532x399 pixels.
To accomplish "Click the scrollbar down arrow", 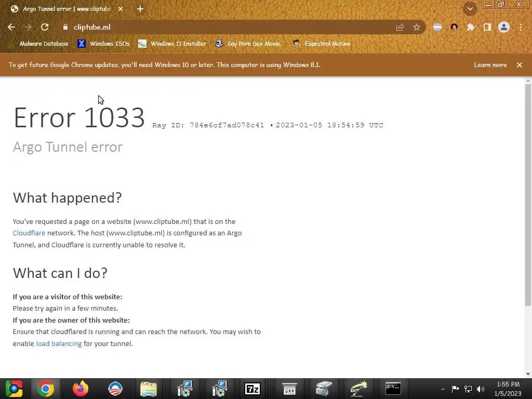I will (x=528, y=374).
